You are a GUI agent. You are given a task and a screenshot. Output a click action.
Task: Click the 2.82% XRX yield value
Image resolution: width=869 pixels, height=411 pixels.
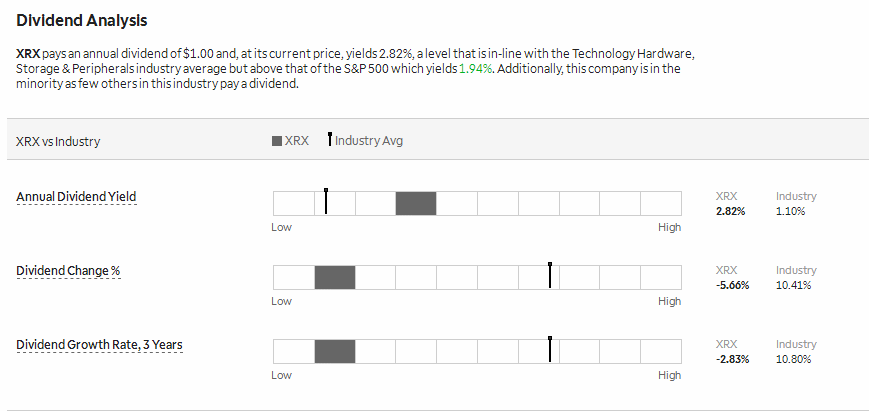(730, 211)
